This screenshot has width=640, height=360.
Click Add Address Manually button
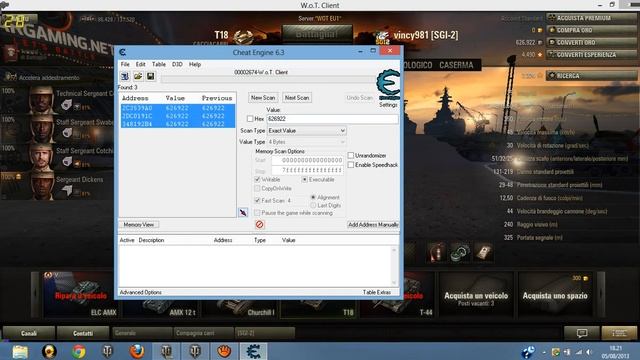(x=373, y=224)
